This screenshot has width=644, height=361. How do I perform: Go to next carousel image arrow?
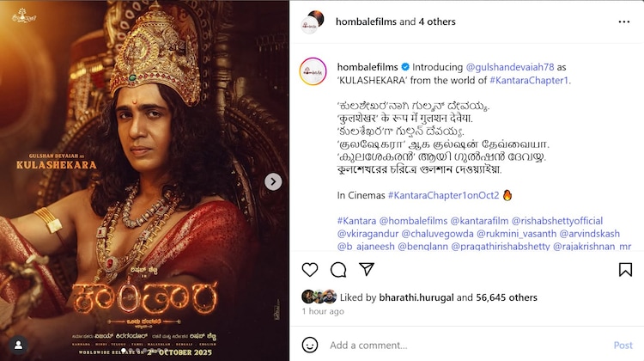pos(273,181)
